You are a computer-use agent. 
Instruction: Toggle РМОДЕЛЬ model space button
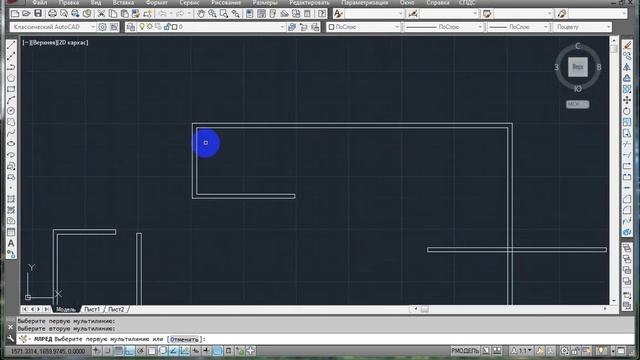(465, 351)
